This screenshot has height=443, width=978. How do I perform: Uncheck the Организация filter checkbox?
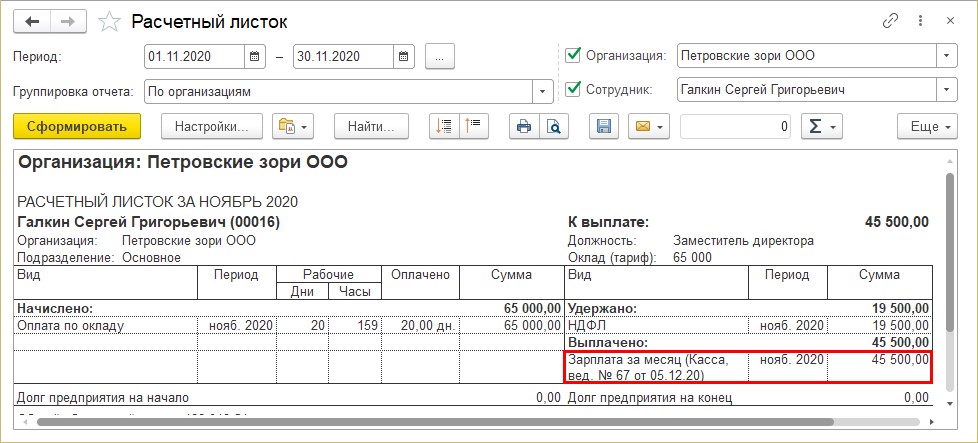573,55
